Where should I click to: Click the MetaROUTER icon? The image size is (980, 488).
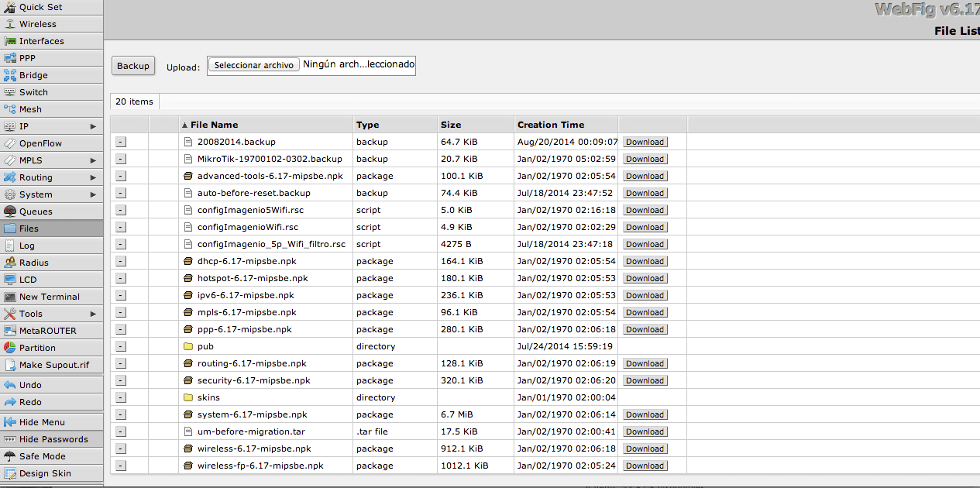pyautogui.click(x=10, y=331)
